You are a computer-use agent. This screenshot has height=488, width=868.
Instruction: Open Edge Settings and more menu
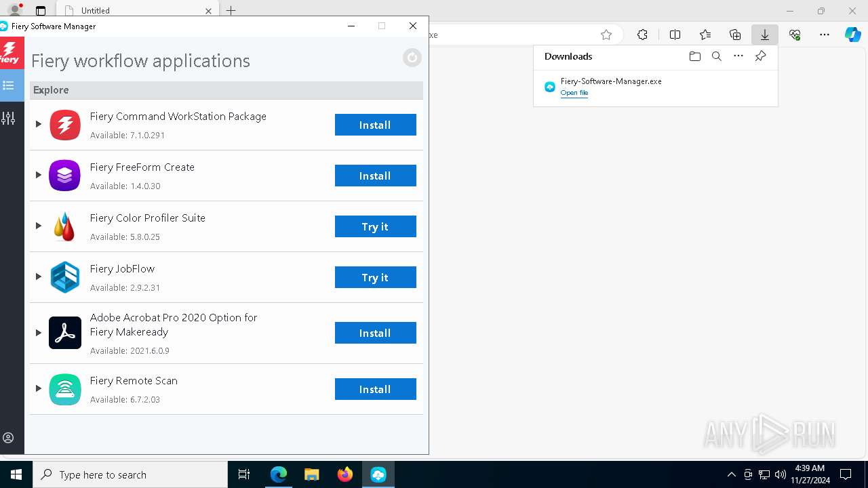[x=825, y=35]
